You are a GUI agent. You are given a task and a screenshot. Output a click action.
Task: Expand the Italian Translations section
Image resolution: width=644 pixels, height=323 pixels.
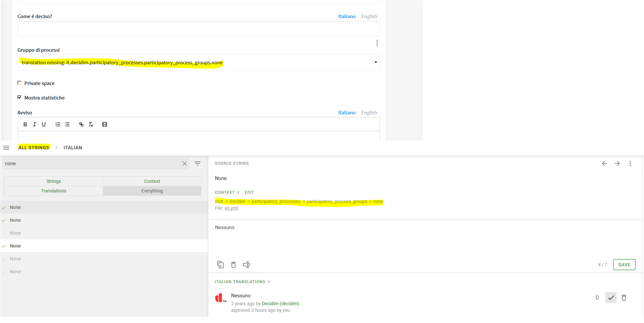click(x=269, y=282)
